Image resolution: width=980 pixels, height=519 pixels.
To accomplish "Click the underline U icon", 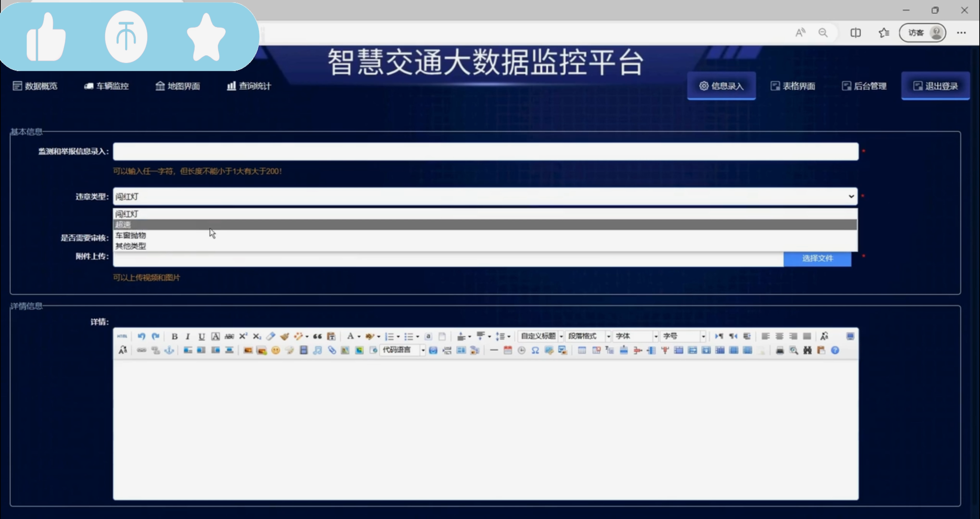I will click(201, 336).
